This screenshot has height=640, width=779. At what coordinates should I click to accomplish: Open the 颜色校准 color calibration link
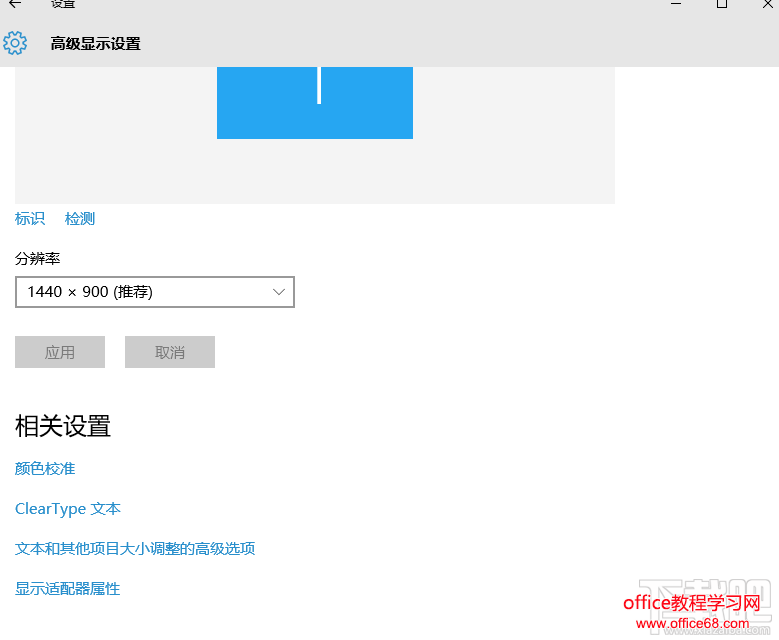(x=45, y=469)
